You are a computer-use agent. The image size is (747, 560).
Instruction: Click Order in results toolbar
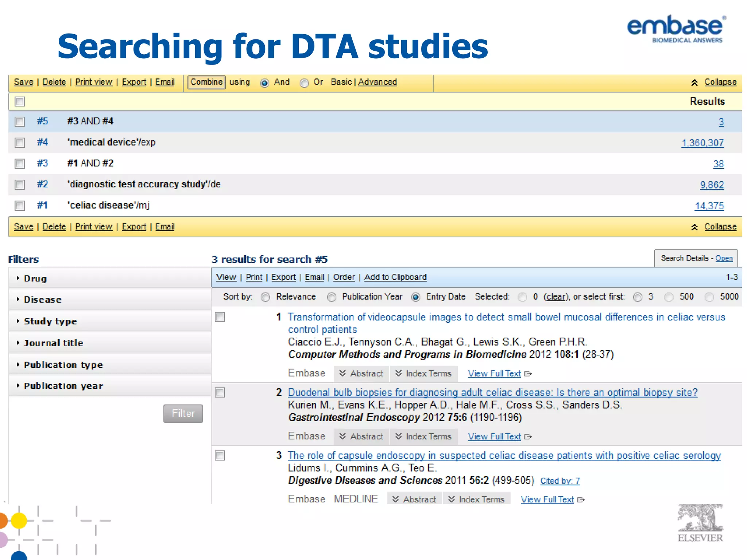point(344,277)
